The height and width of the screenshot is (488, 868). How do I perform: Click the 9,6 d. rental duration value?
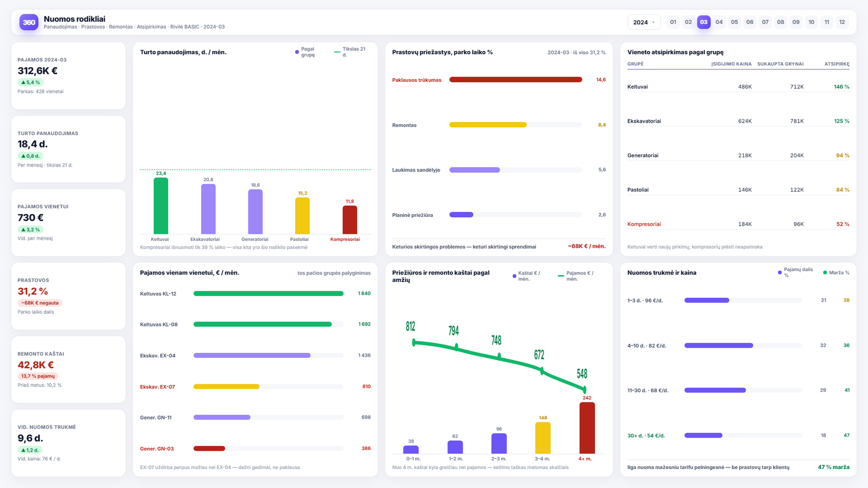[x=30, y=438]
